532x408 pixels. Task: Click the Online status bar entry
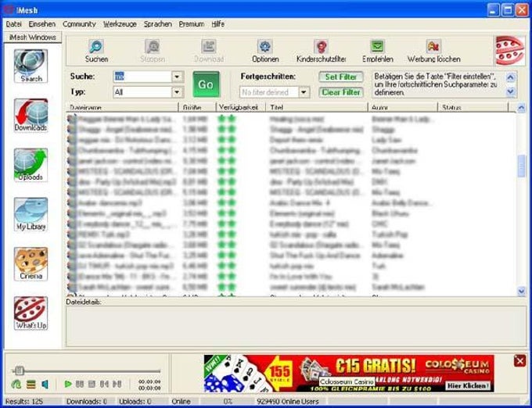click(x=182, y=402)
